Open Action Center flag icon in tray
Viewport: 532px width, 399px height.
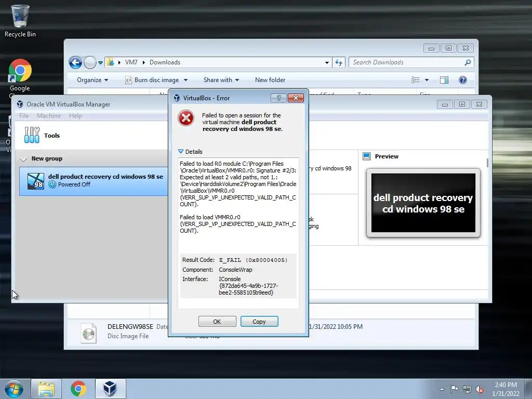tap(454, 389)
